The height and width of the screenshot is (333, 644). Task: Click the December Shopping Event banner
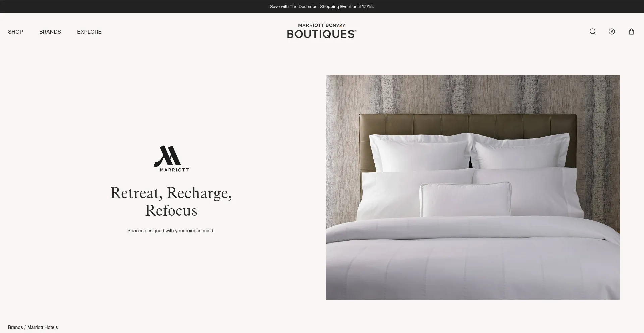point(322,6)
